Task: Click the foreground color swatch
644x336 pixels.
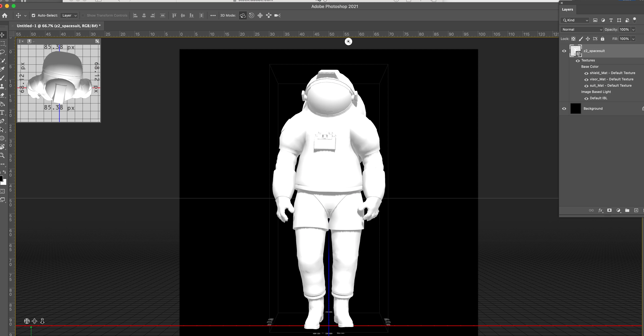Action: (1, 178)
